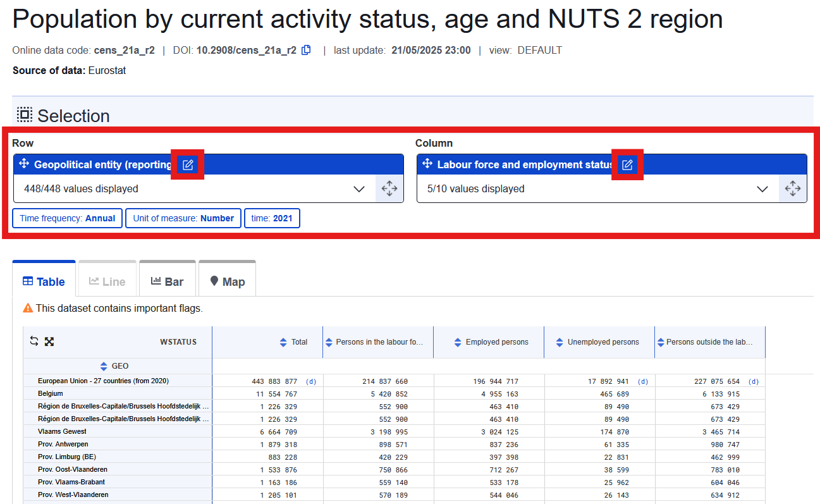Sort by the GEO row header
This screenshot has height=504, width=820.
click(104, 366)
